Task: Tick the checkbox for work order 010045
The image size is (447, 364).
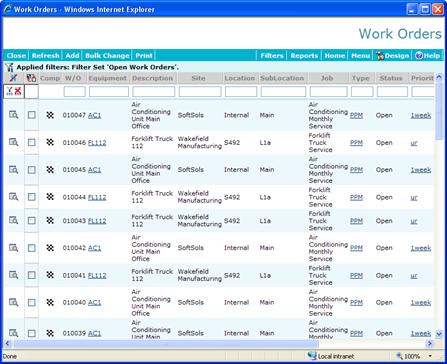Action: pos(32,170)
